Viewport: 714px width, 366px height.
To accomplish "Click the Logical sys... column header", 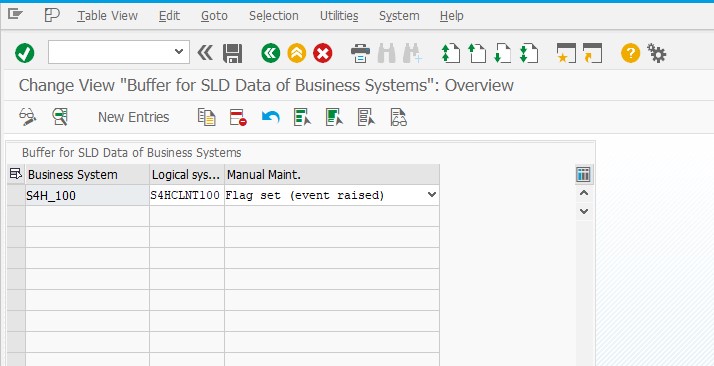I will (x=187, y=175).
